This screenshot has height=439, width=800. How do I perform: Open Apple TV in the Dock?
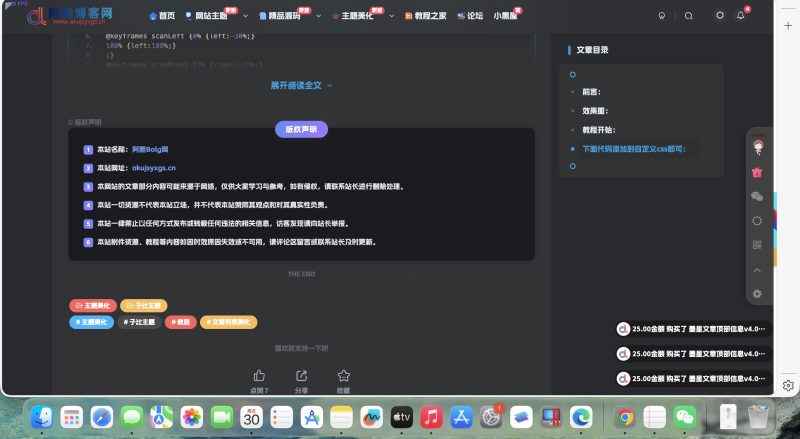point(402,417)
